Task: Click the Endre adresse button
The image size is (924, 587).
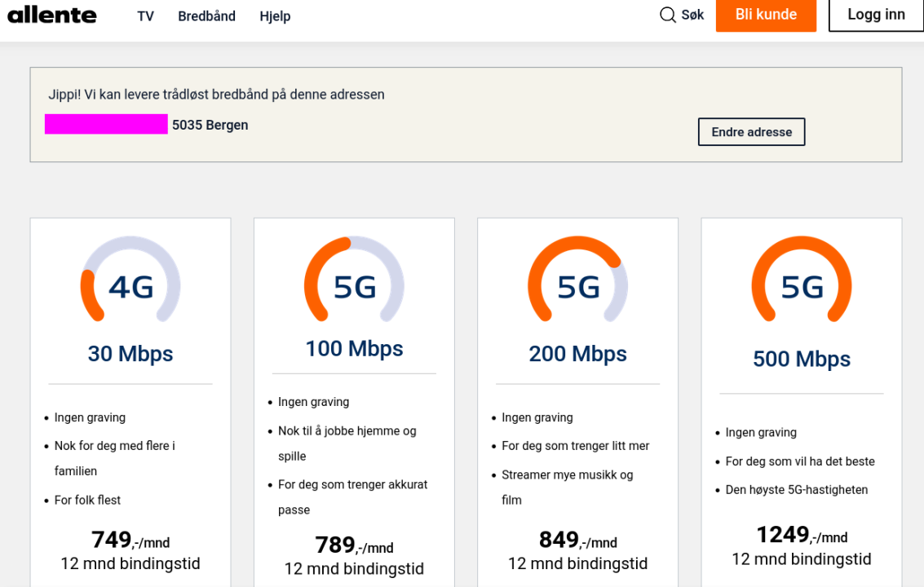Action: point(751,132)
